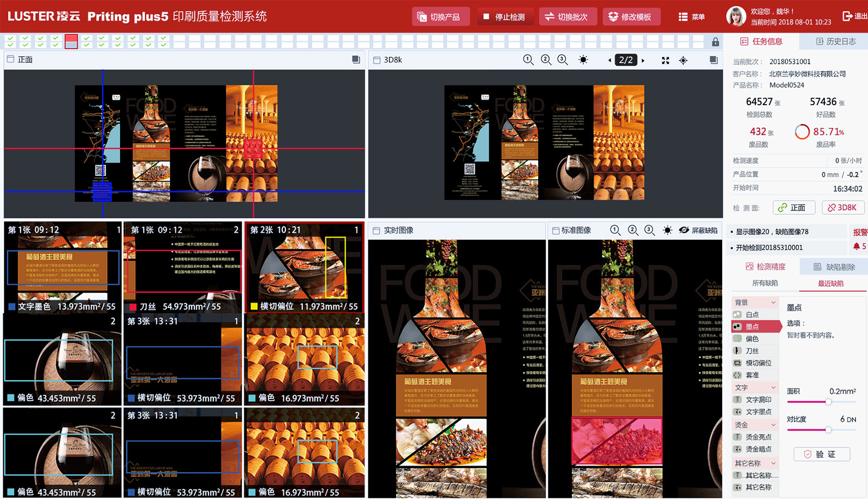
Task: Click the fullscreen icon in 3D8k panel
Action: [665, 61]
